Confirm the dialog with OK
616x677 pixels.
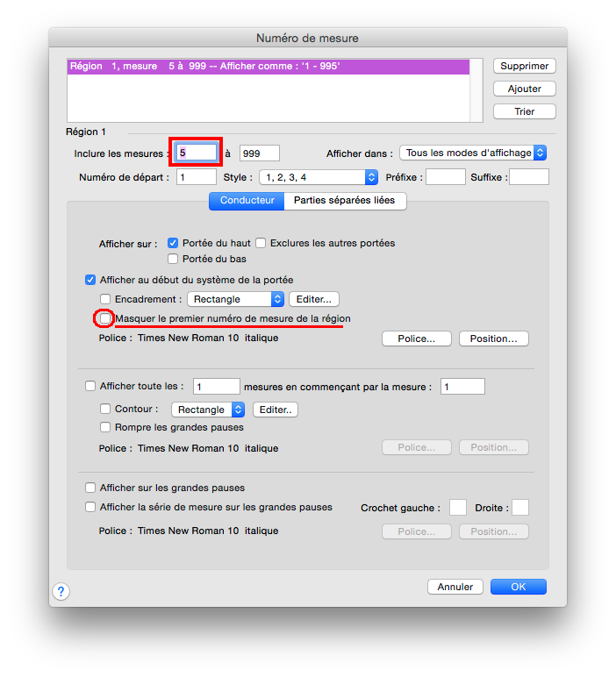[518, 587]
